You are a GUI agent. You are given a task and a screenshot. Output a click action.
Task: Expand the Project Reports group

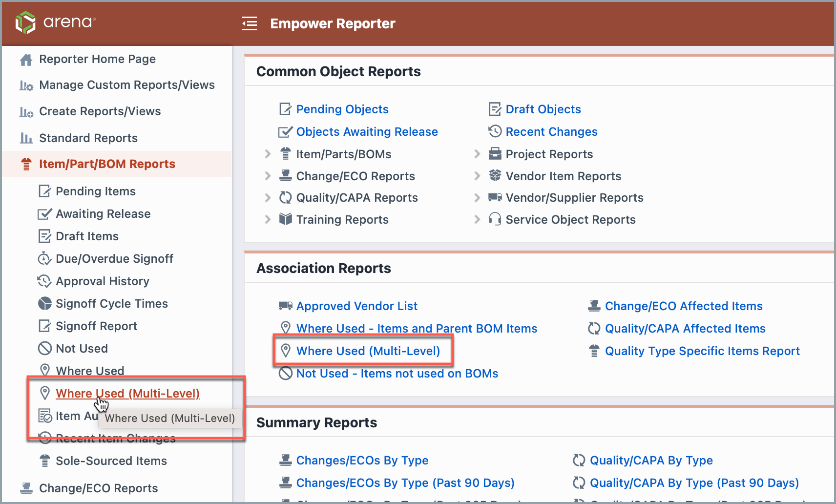[477, 154]
